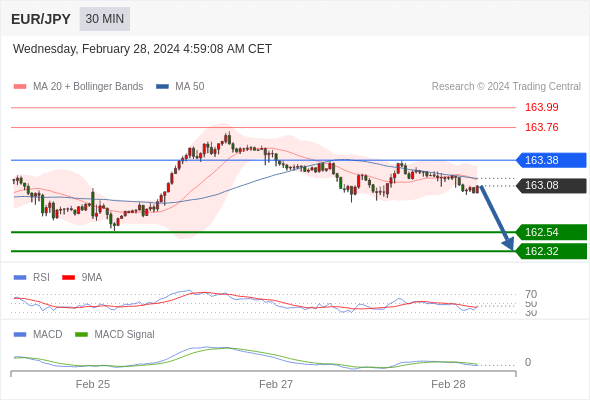The image size is (590, 400).
Task: Click the EUR/JPY pair title
Action: (41, 19)
